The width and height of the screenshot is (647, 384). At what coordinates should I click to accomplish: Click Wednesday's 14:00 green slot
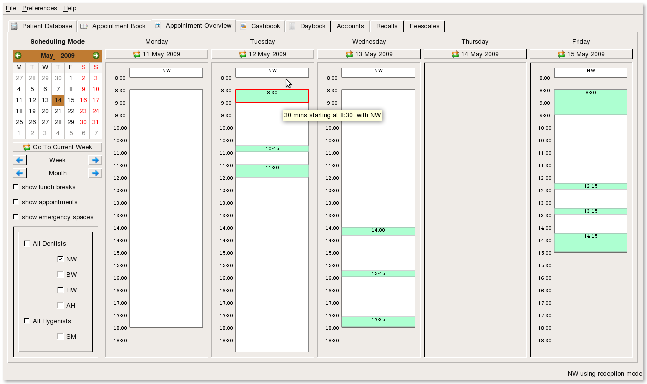tap(378, 231)
